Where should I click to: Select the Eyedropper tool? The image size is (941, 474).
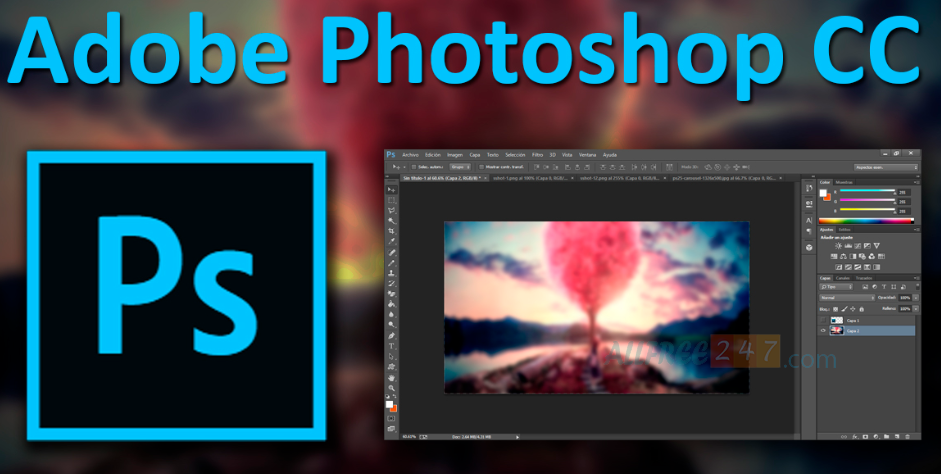point(392,241)
